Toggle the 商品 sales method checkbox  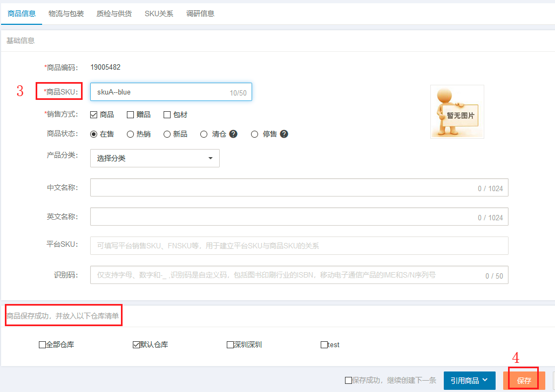pyautogui.click(x=94, y=114)
